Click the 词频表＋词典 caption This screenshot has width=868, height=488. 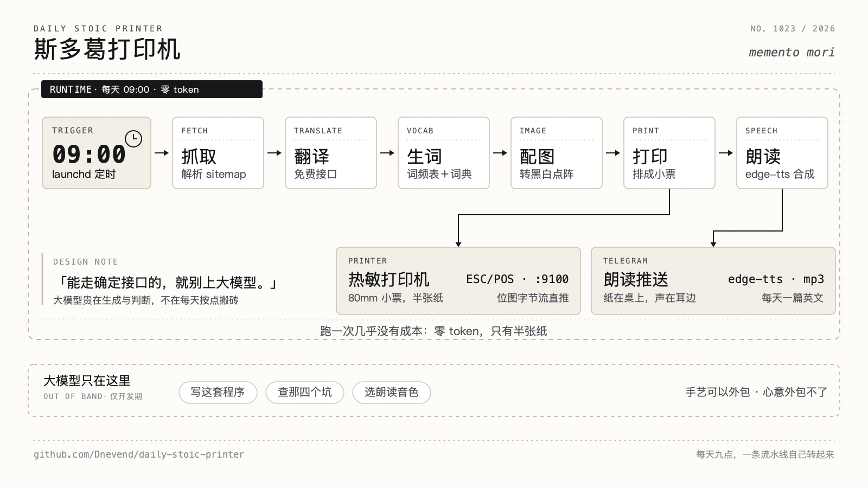pos(439,174)
